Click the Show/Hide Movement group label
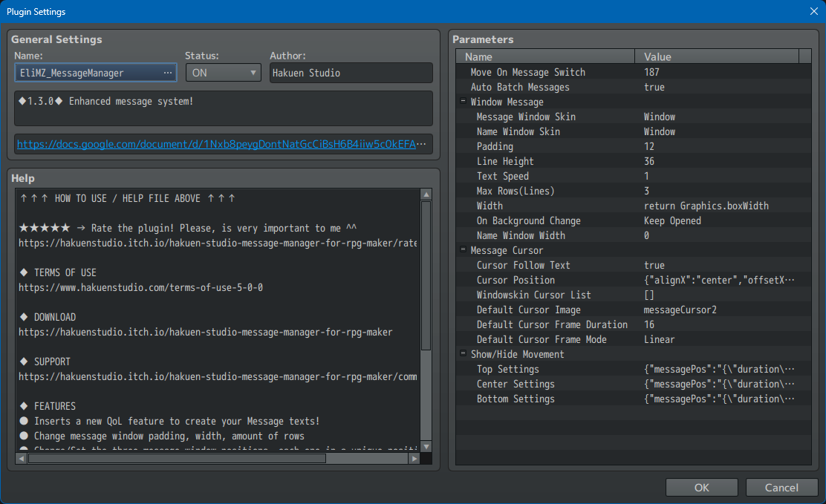Screen dimensions: 826x504 click(x=517, y=354)
